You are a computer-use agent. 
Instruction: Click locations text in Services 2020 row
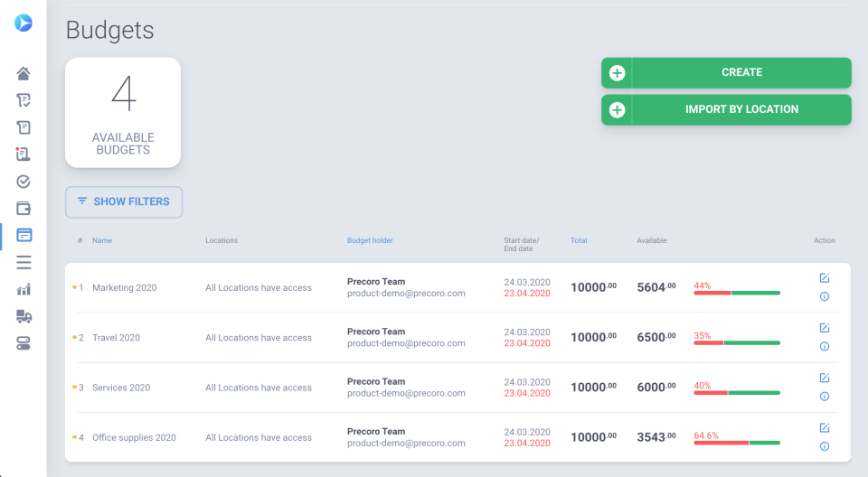[x=259, y=388]
